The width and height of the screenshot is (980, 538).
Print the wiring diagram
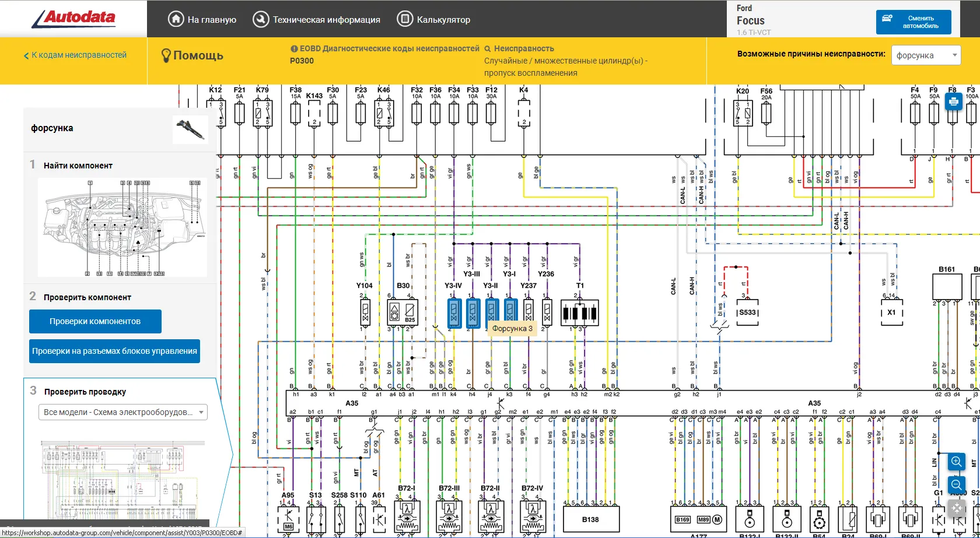953,102
